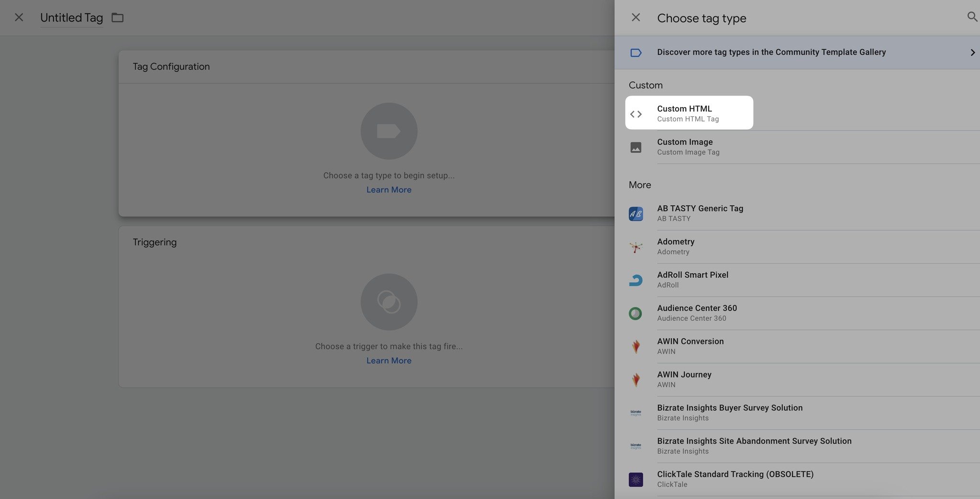Click the Community Template Gallery label icon
This screenshot has width=980, height=499.
pos(636,53)
